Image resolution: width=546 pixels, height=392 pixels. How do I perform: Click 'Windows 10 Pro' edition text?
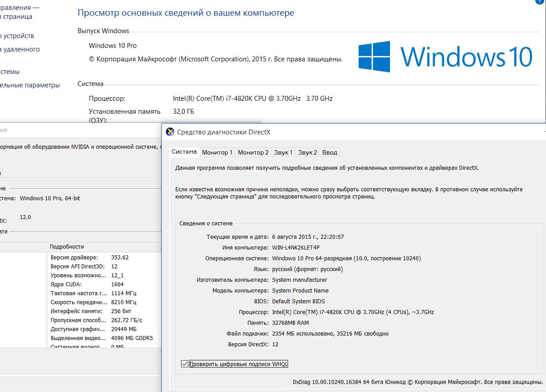coord(113,46)
